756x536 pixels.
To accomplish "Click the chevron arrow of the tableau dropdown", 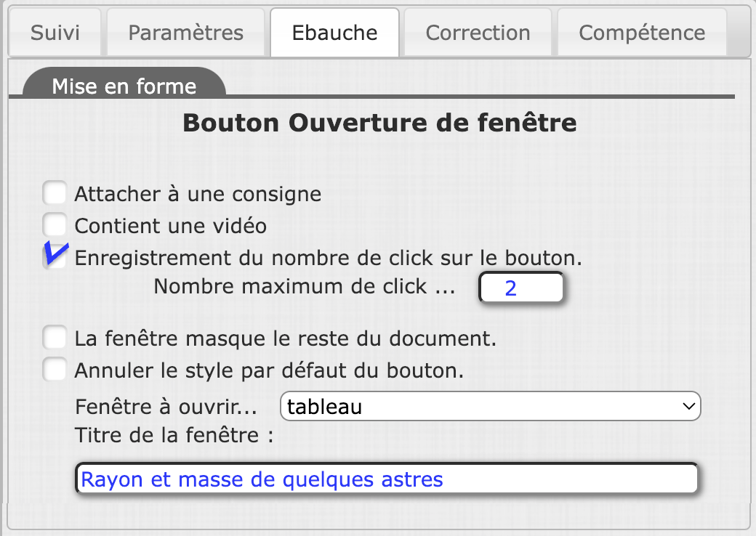I will [x=688, y=407].
